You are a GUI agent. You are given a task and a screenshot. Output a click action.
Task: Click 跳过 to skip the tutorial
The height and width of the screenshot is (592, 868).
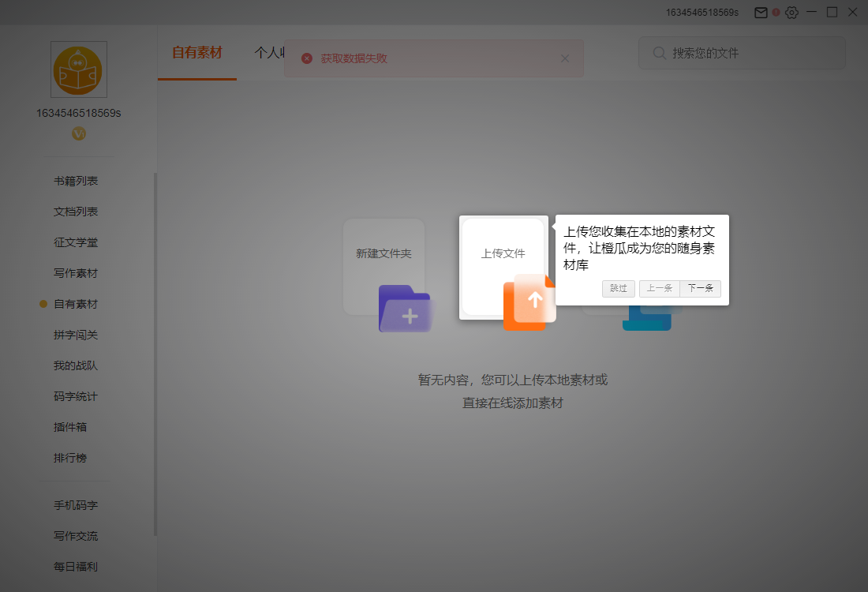point(619,288)
